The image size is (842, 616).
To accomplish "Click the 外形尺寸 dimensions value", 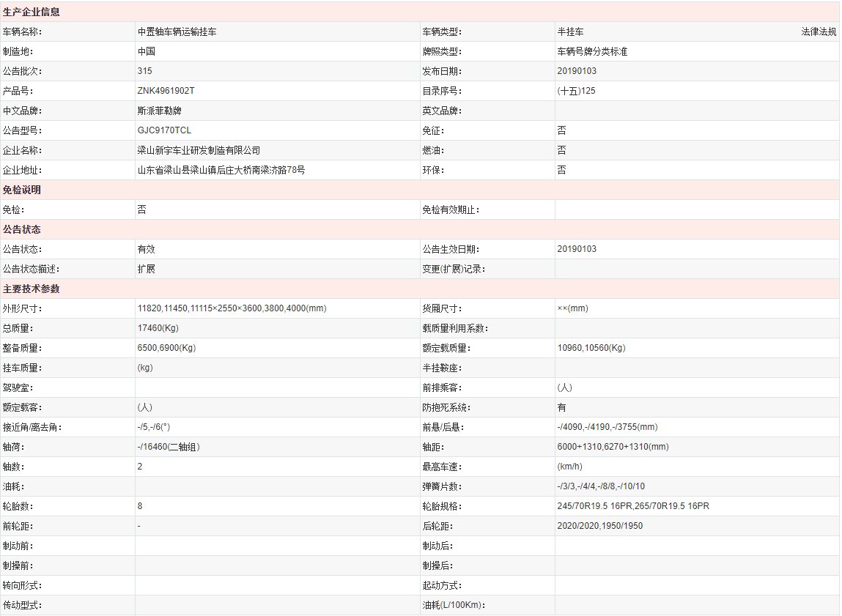I will tap(232, 309).
